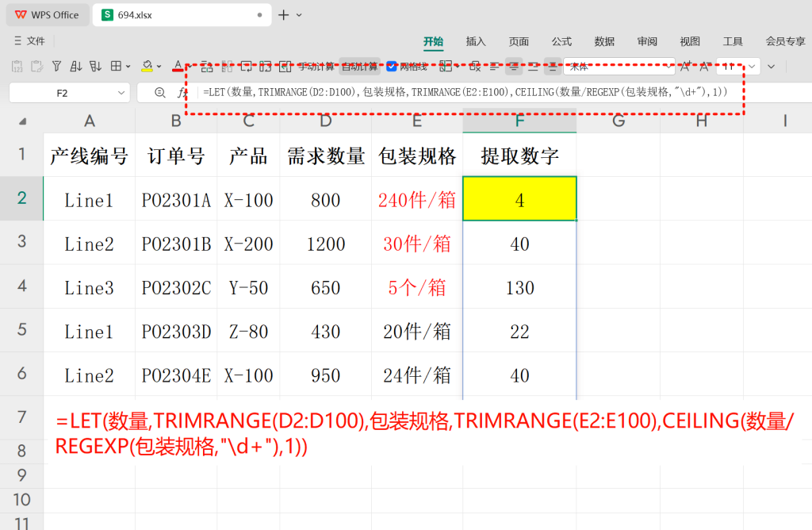This screenshot has width=812, height=530.
Task: Select cell C5 Z-80
Action: (248, 331)
